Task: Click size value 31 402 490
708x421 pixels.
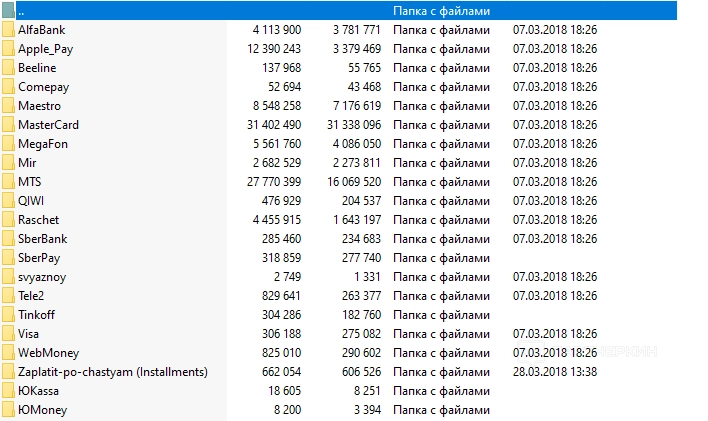Action: [x=274, y=125]
